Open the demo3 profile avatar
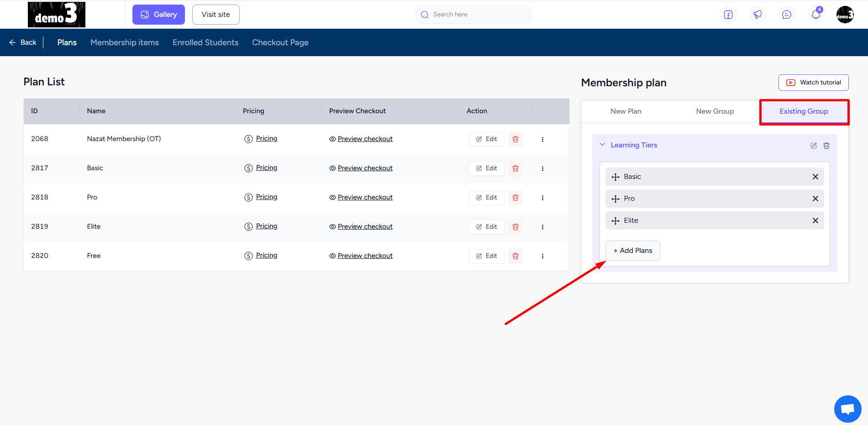 coord(845,15)
